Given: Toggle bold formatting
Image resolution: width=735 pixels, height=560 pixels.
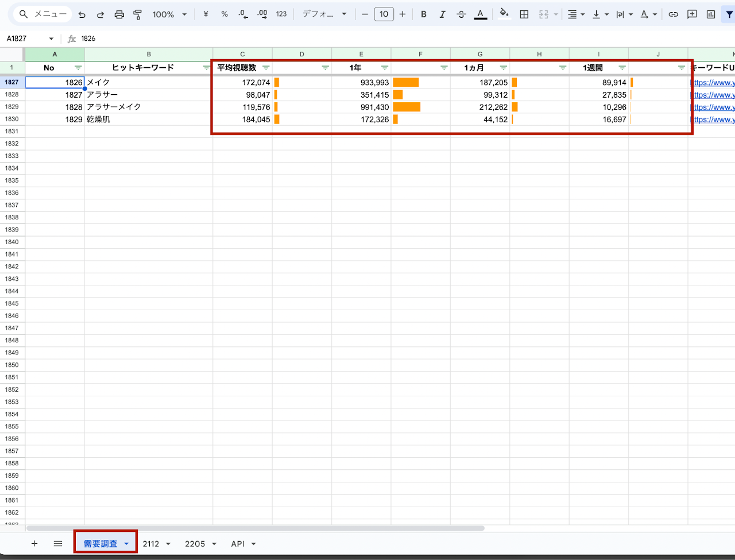Looking at the screenshot, I should point(423,14).
